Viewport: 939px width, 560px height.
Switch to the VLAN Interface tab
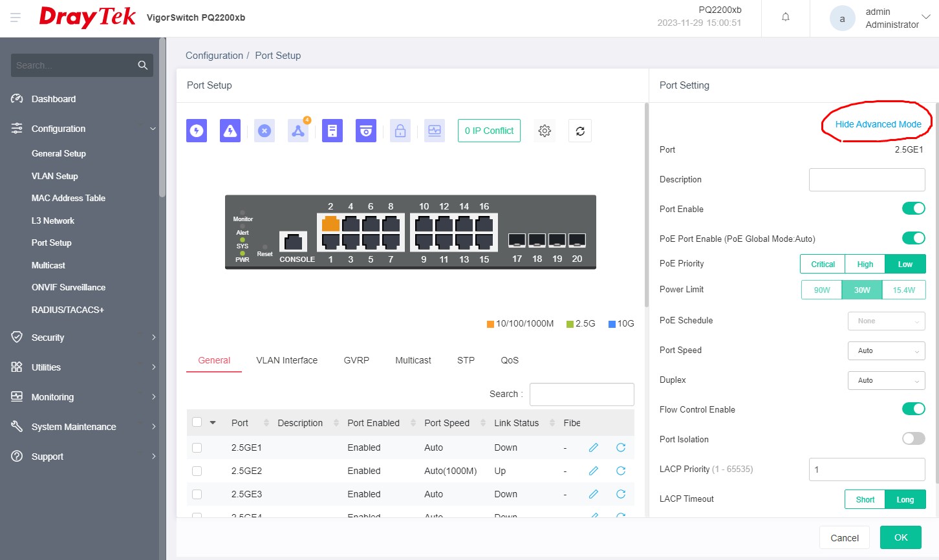coord(286,360)
